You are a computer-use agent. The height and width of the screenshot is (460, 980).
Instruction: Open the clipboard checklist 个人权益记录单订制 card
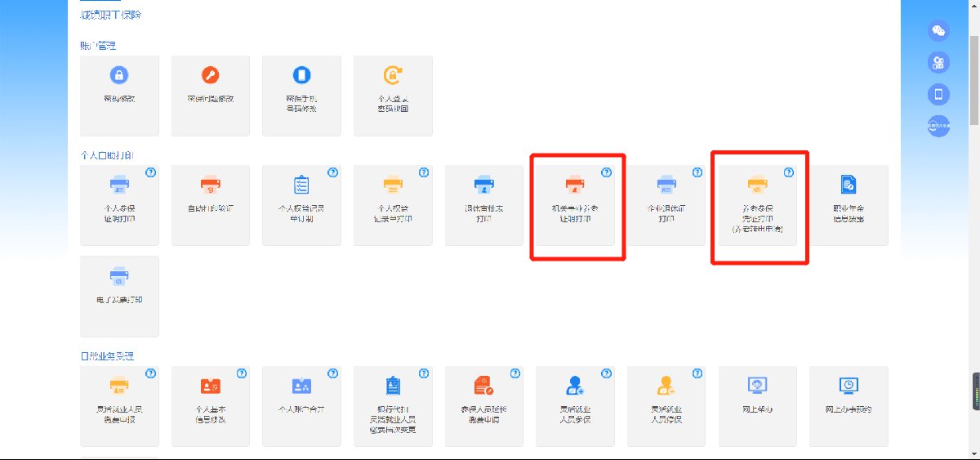[301, 205]
